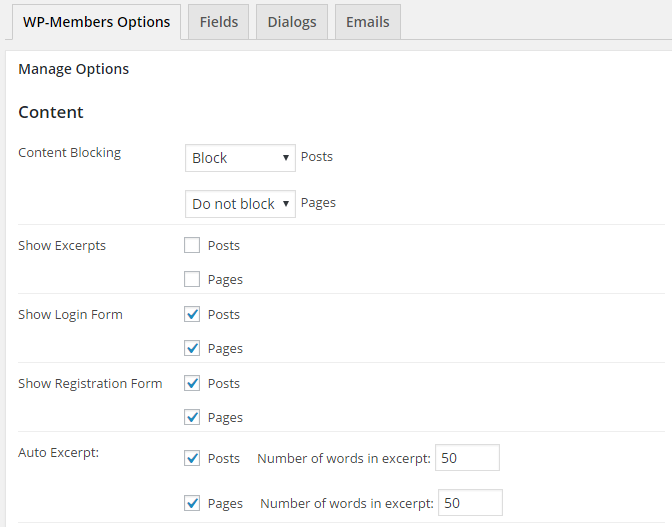The width and height of the screenshot is (672, 527).
Task: Click the Show Registration Form label
Action: (90, 383)
